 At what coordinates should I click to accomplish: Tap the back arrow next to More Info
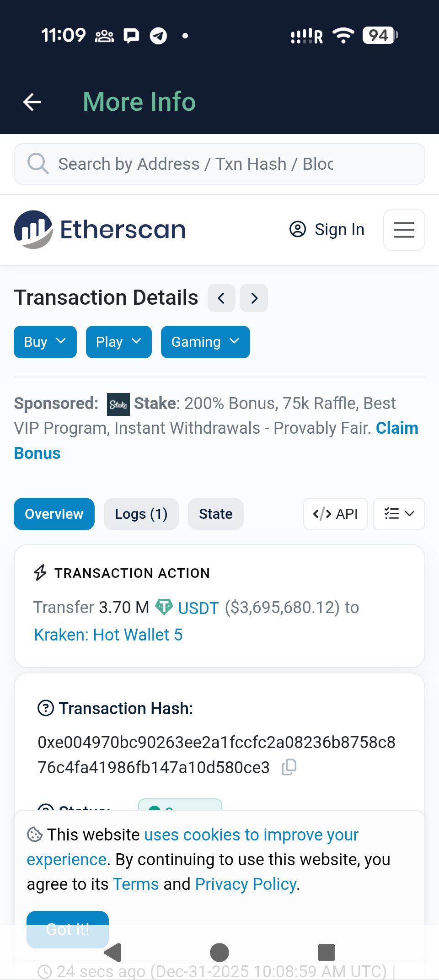pos(31,102)
